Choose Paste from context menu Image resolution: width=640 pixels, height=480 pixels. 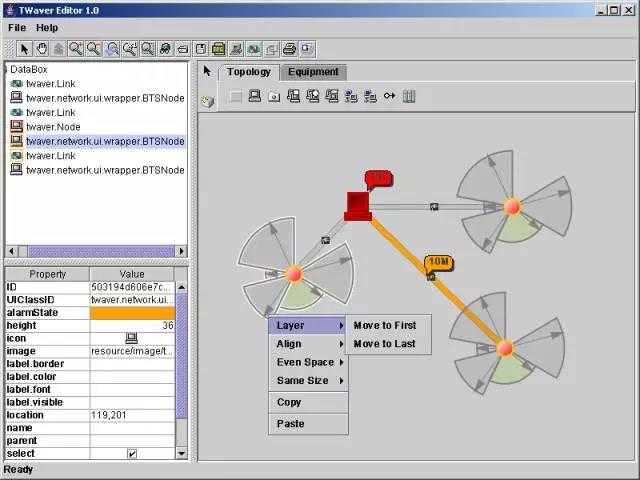(x=308, y=424)
